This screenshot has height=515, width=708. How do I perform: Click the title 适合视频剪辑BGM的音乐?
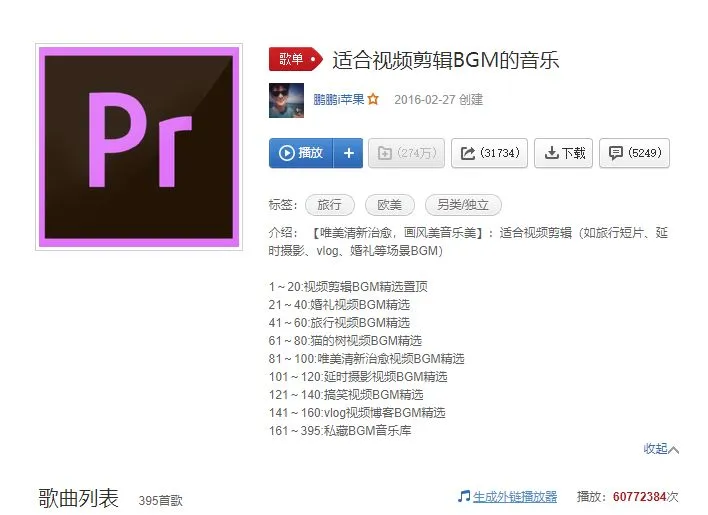[446, 60]
